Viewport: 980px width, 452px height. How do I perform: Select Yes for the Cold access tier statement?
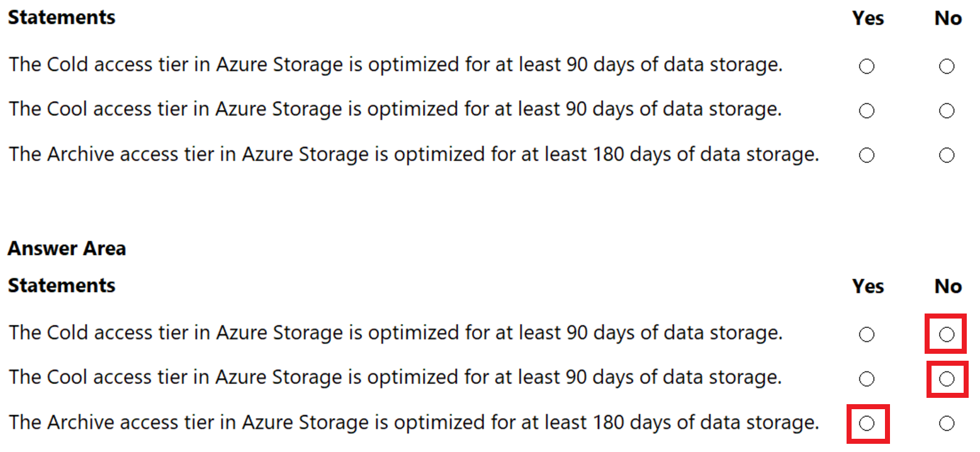click(867, 65)
